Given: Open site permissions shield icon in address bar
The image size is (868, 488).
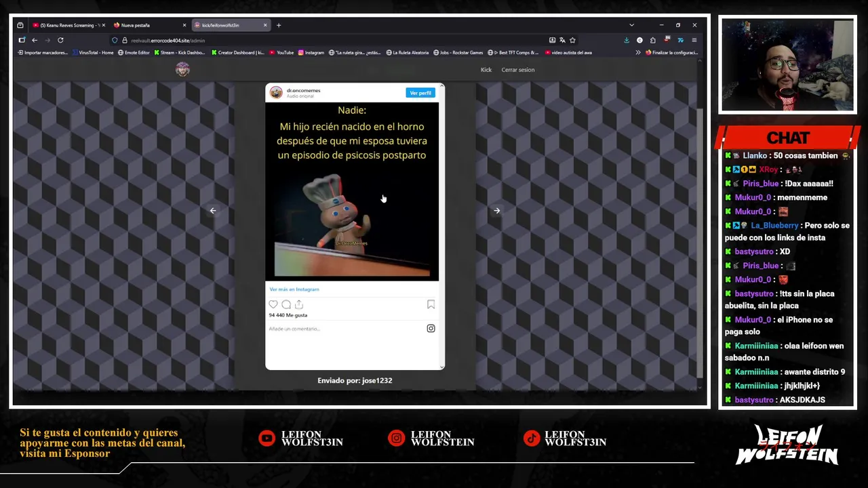Looking at the screenshot, I should pyautogui.click(x=115, y=40).
